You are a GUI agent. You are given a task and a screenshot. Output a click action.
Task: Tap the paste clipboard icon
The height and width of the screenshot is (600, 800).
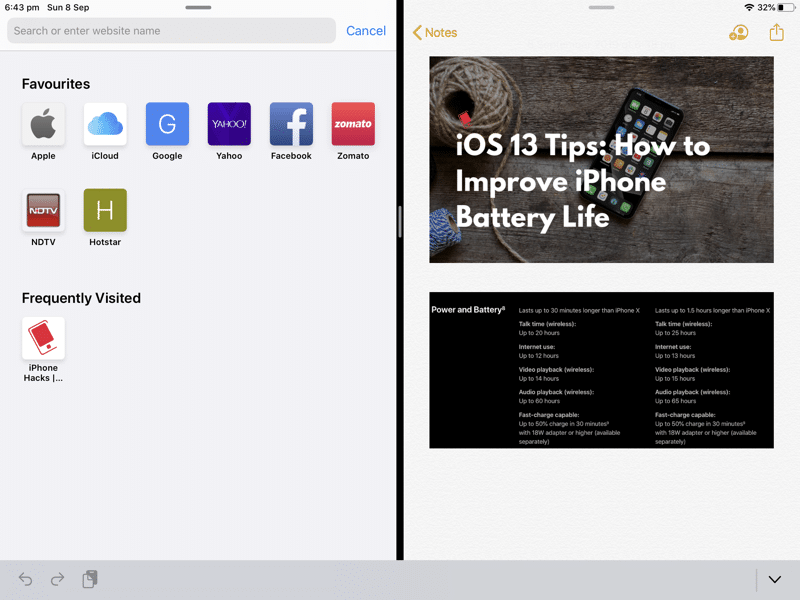pos(90,579)
